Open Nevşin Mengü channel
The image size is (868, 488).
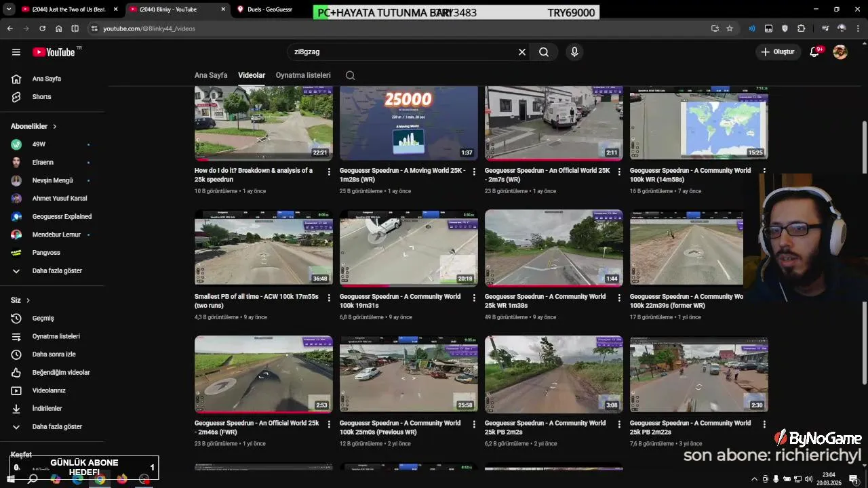click(x=52, y=180)
